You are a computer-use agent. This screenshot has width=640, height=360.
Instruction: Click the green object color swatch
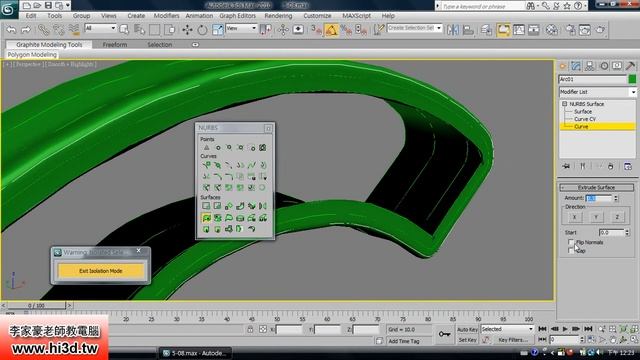632,79
